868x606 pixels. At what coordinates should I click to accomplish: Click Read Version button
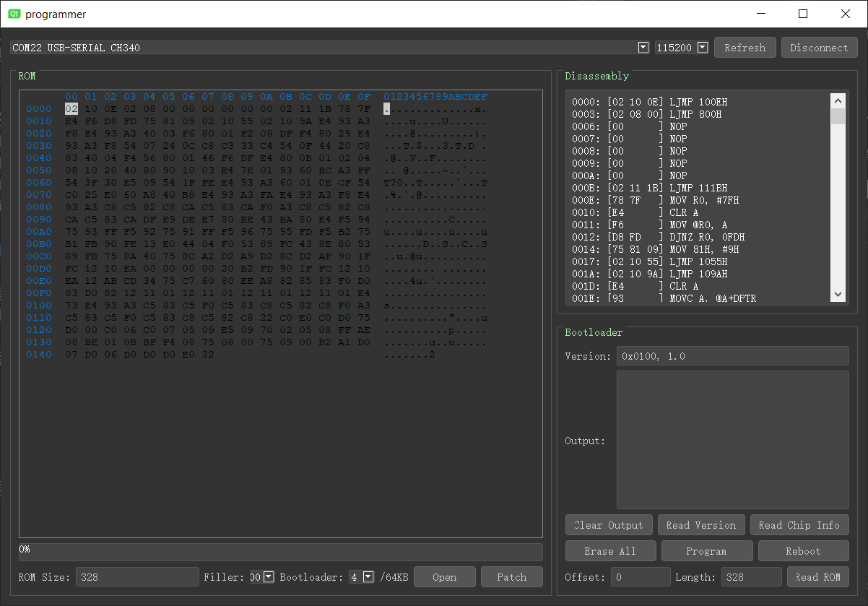point(701,525)
